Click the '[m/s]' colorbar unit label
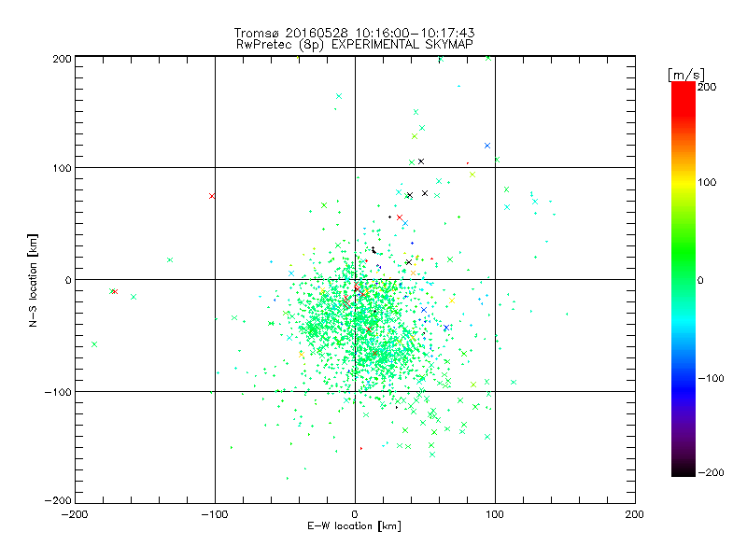Viewport: 747px width, 560px height. click(686, 75)
